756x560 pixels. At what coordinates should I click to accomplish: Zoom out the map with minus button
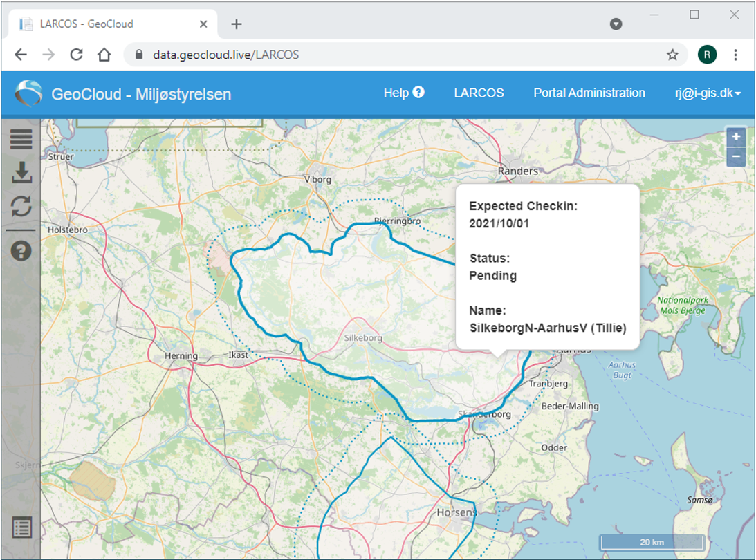click(736, 157)
